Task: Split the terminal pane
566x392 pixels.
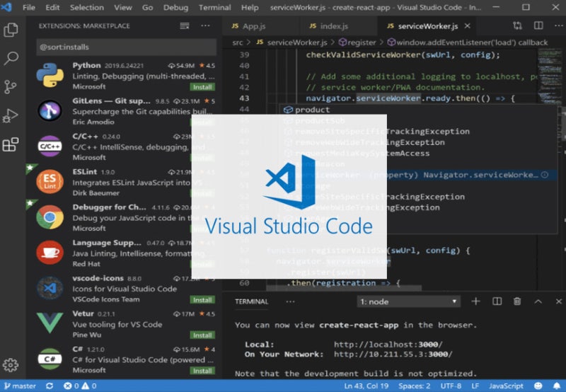Action: [497, 301]
